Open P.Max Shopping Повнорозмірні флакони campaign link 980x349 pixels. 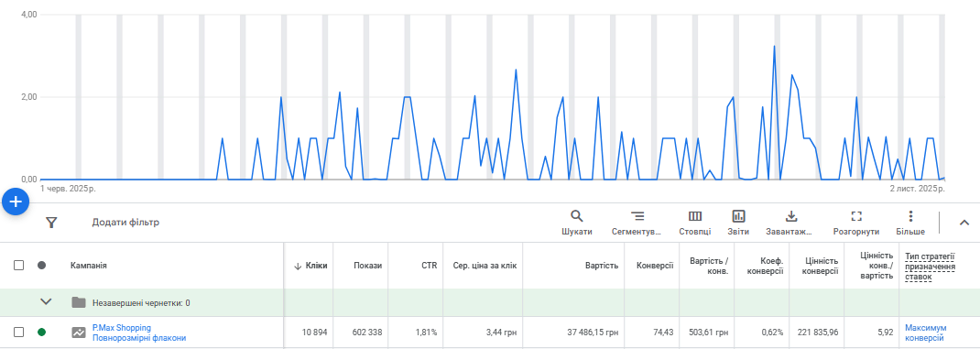[138, 333]
